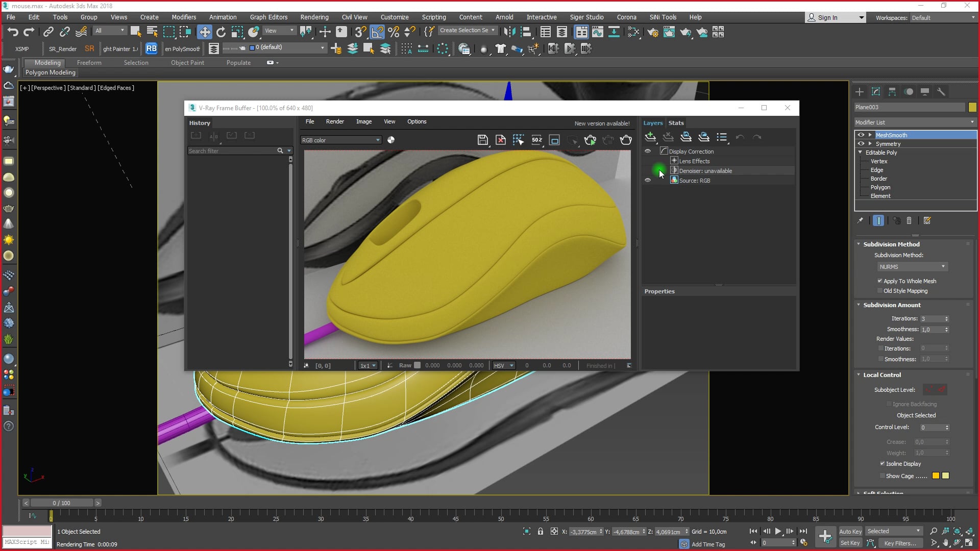Screen dimensions: 980x551
Task: Click the Angle Snap toggle icon
Action: point(377,32)
